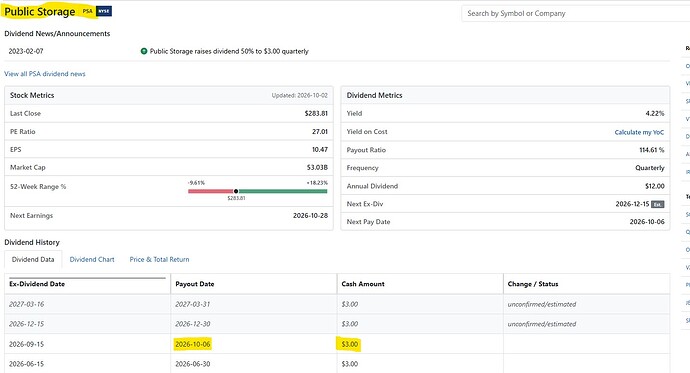The height and width of the screenshot is (373, 690).
Task: Click the PSA ticker badge
Action: [x=88, y=11]
